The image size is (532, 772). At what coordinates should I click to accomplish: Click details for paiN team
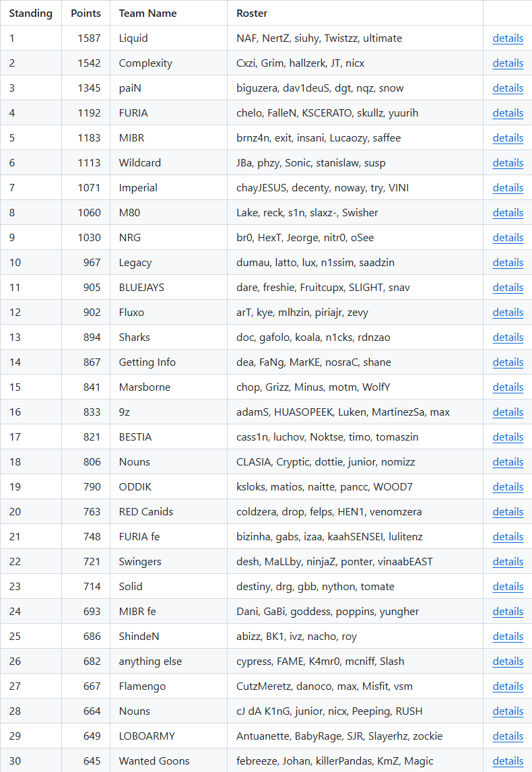508,88
